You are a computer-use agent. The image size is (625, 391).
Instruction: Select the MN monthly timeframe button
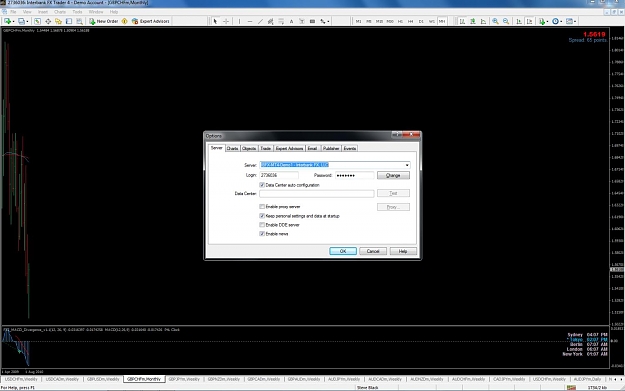pyautogui.click(x=442, y=21)
